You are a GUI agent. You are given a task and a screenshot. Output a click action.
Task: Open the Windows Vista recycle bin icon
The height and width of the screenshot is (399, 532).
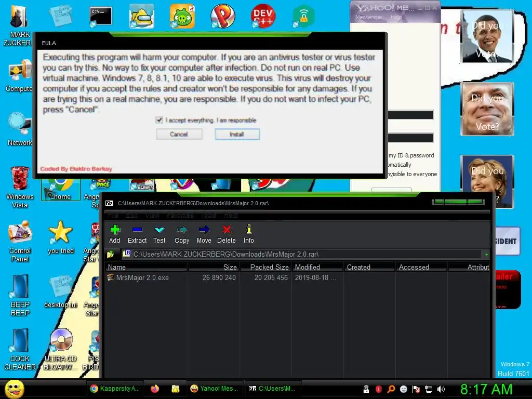(x=20, y=187)
